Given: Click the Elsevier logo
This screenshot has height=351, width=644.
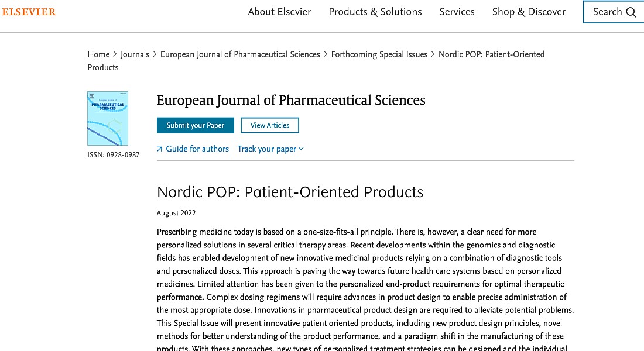Looking at the screenshot, I should (28, 12).
